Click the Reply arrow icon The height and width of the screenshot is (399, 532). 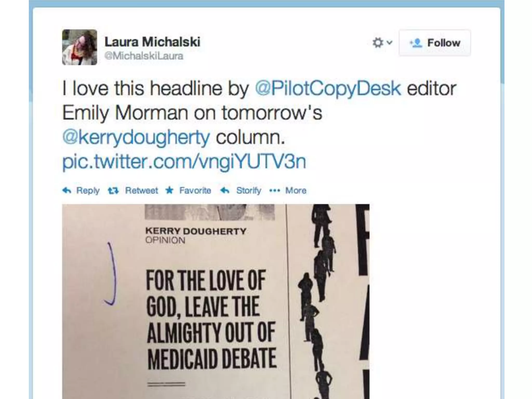click(x=67, y=190)
